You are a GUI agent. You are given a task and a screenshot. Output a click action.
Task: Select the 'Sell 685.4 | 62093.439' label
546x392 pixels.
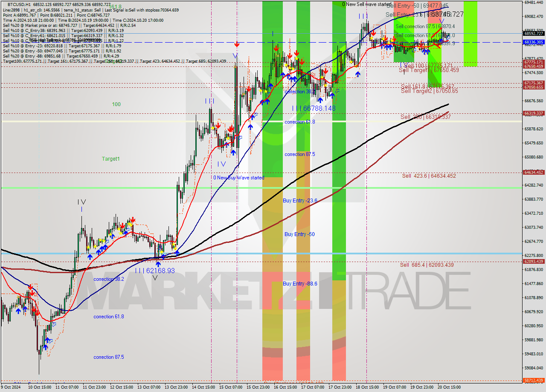coord(427,265)
